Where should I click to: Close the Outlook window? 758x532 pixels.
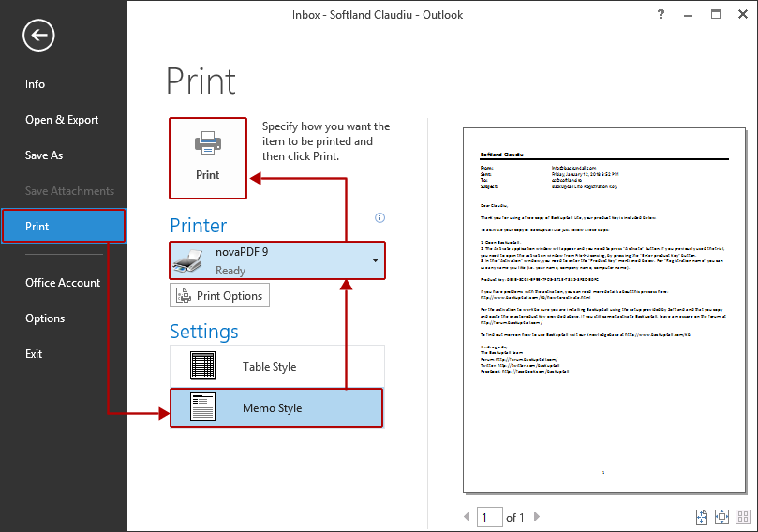coord(743,14)
